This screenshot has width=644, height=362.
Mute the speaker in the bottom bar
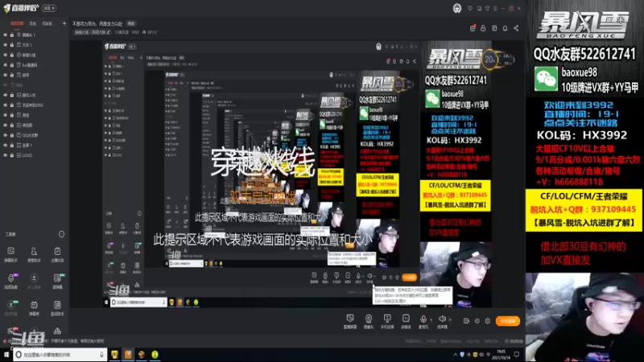441,319
